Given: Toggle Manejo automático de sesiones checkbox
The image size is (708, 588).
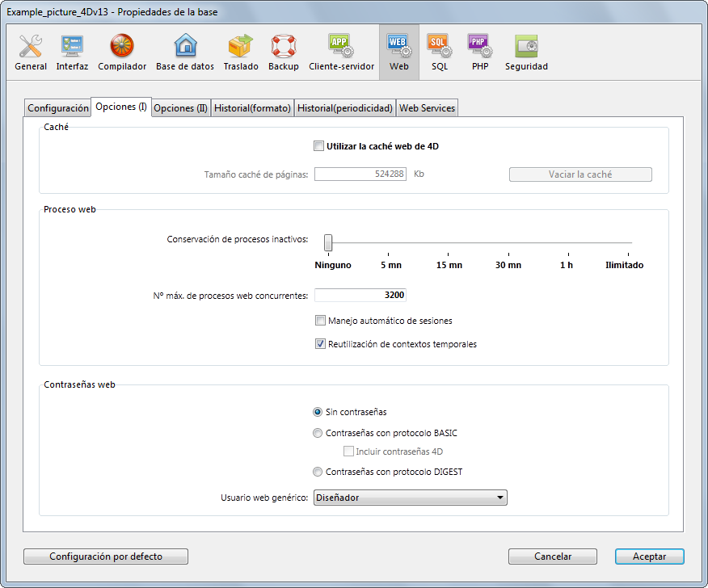Looking at the screenshot, I should tap(320, 321).
